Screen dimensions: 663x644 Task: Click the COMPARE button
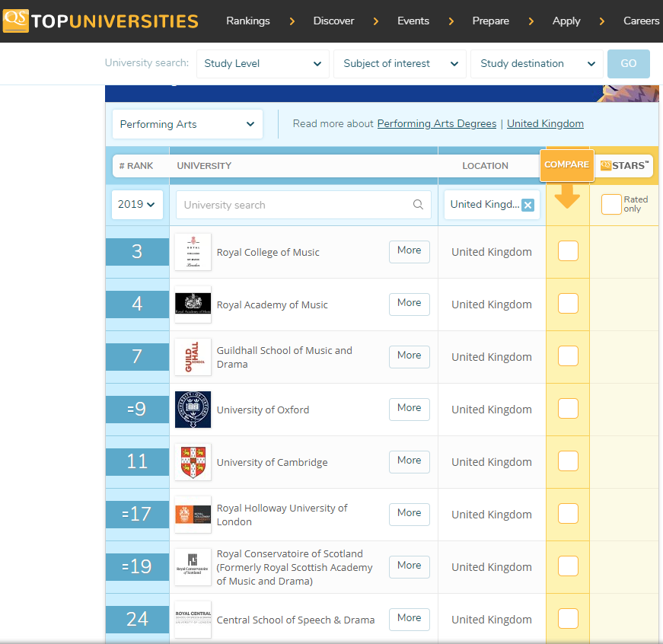tap(566, 165)
